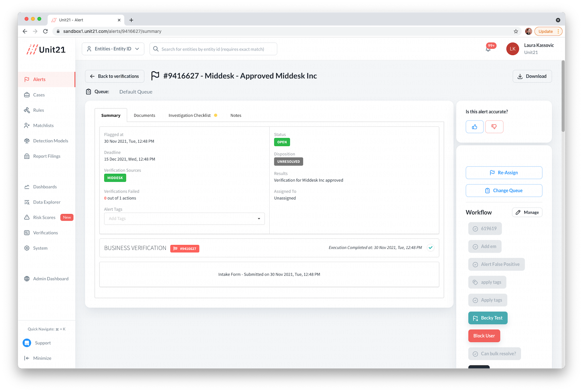
Task: Click the Minimize sidebar arrow icon
Action: [27, 358]
